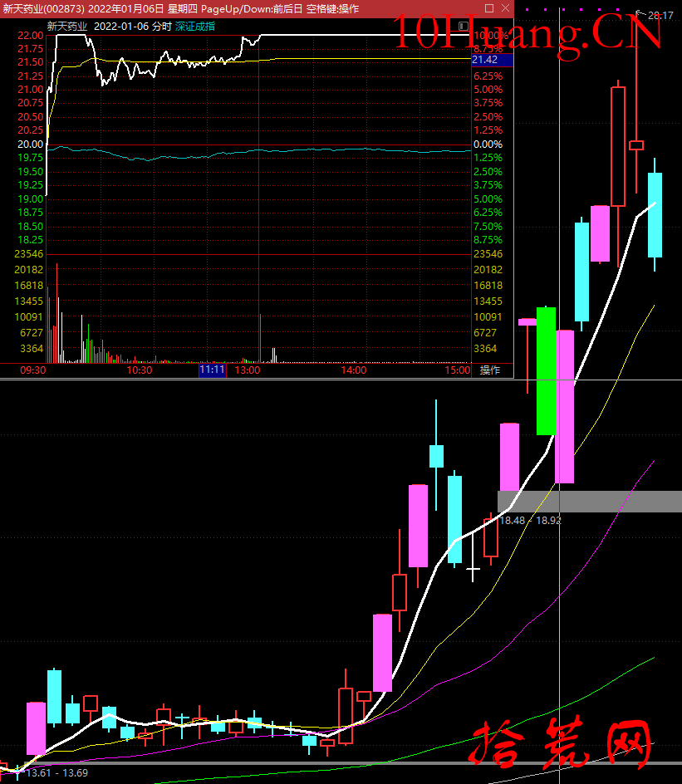
Task: Click the 14:00 time axis label
Action: point(354,370)
